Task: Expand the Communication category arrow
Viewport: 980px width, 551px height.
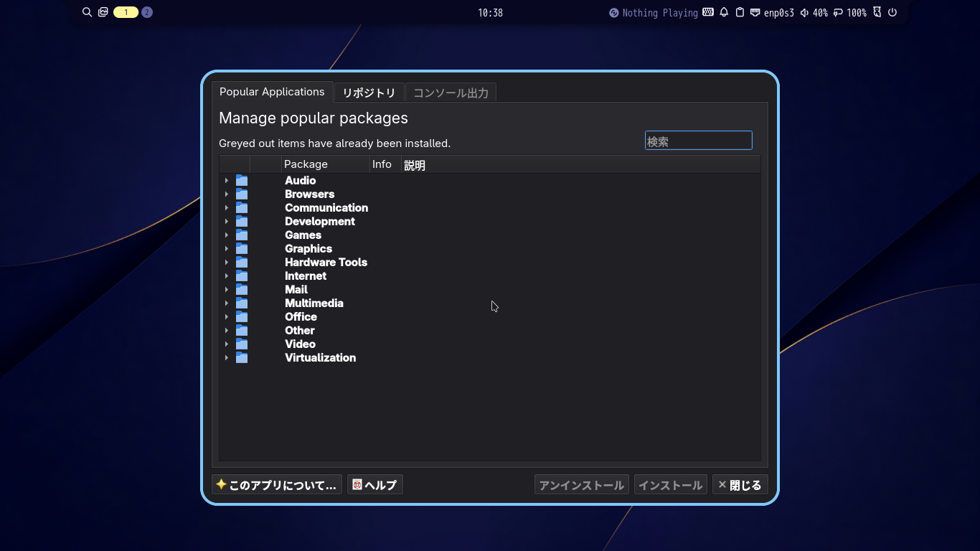Action: (227, 208)
